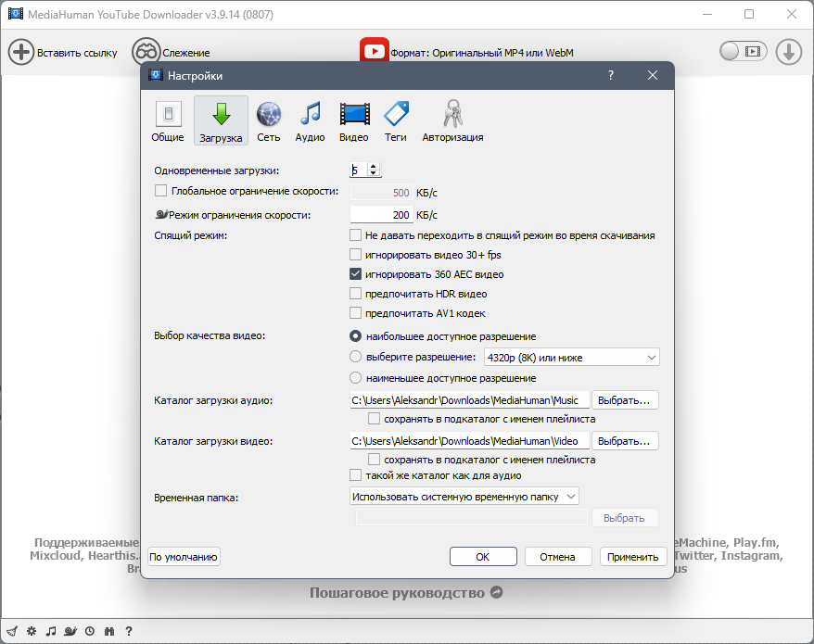Click the settings dialog help question mark
The image size is (814, 644).
point(611,76)
